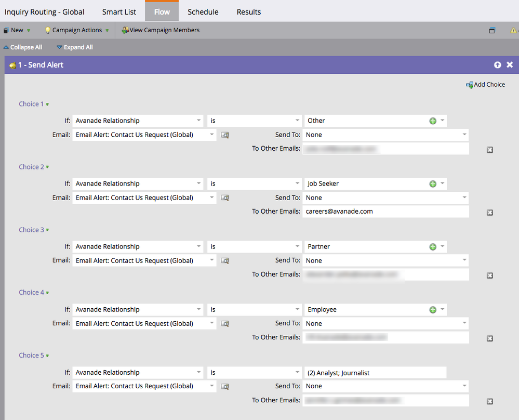Open Campaign Actions menu
The width and height of the screenshot is (519, 420).
coord(77,30)
